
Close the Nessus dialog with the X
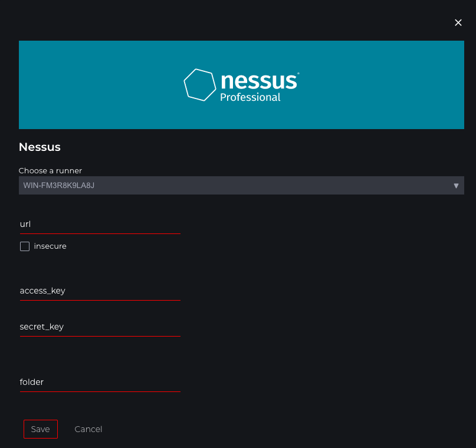click(x=458, y=23)
